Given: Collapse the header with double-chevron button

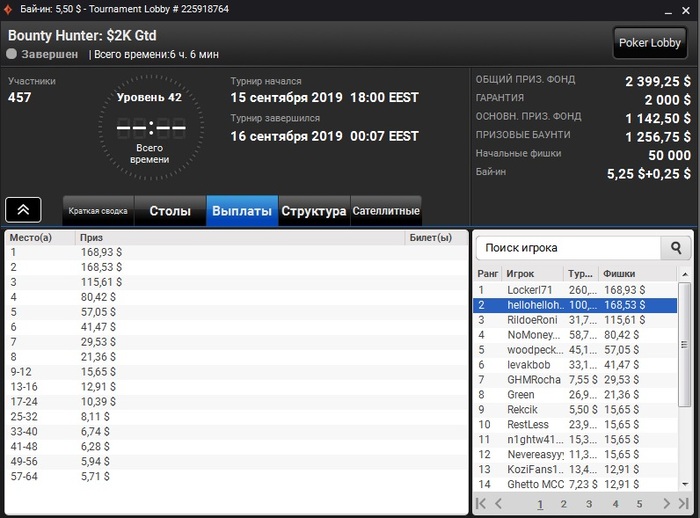Looking at the screenshot, I should [23, 209].
